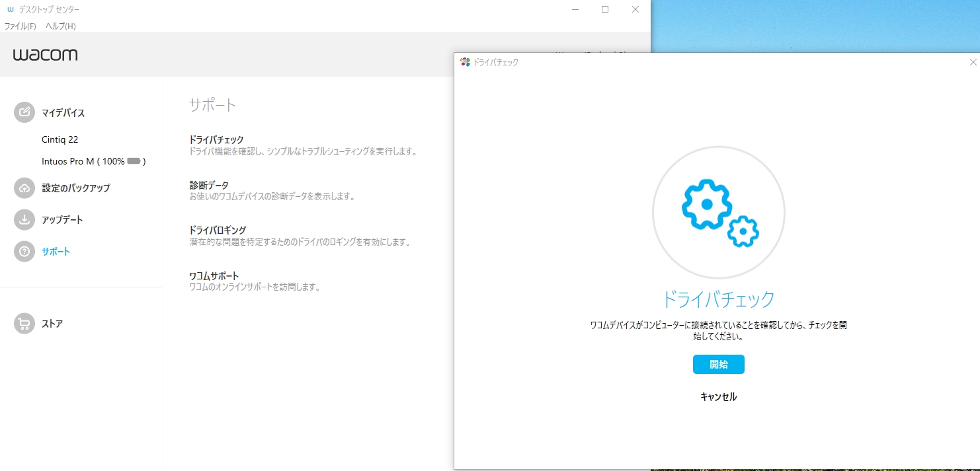The height and width of the screenshot is (471, 980).
Task: Select 設定のバックアップ in the sidebar
Action: point(76,188)
